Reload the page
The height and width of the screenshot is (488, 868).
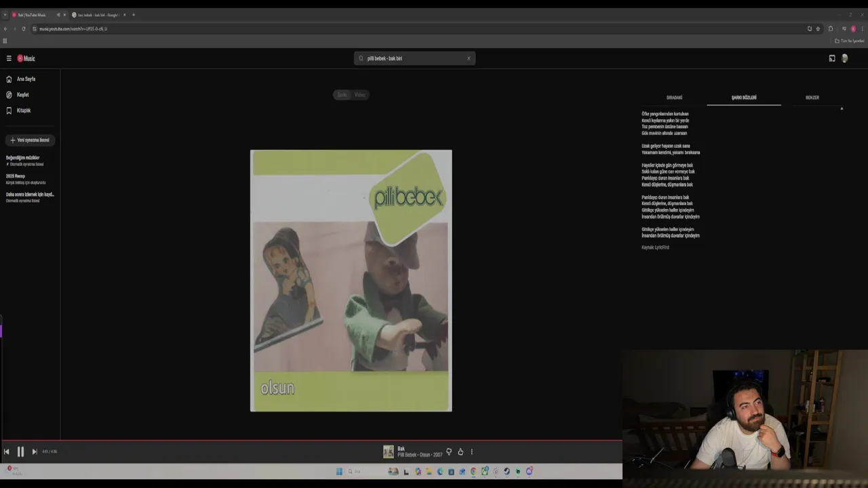point(24,29)
